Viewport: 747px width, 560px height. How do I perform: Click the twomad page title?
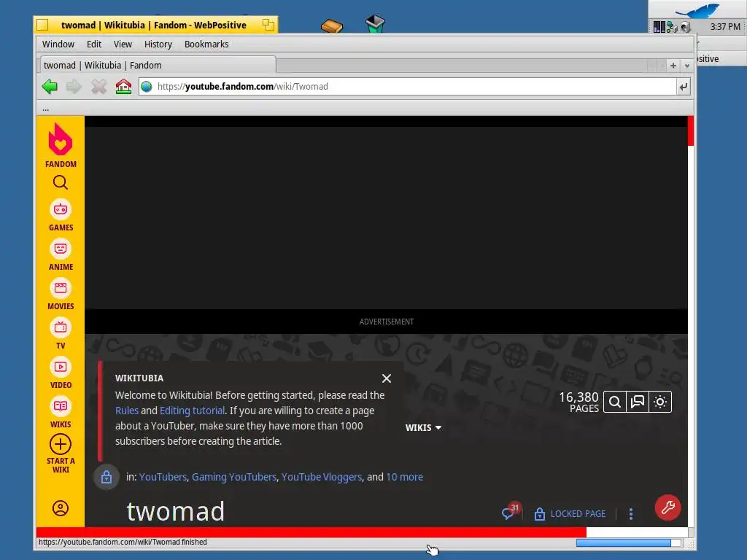point(175,511)
